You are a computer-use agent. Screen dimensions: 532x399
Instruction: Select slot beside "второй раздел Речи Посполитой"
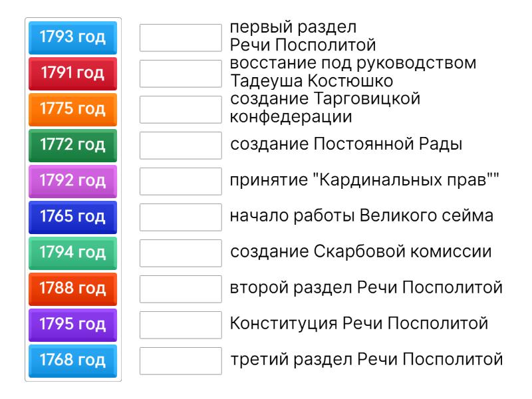click(180, 289)
